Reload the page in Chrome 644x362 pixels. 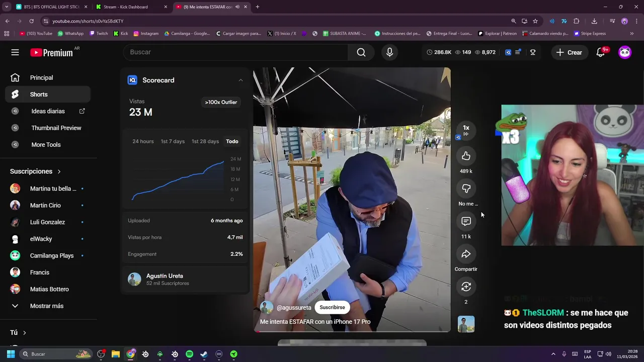(31, 21)
